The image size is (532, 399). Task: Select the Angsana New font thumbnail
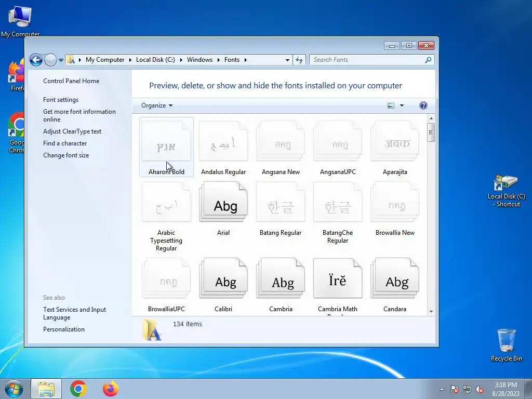point(281,141)
